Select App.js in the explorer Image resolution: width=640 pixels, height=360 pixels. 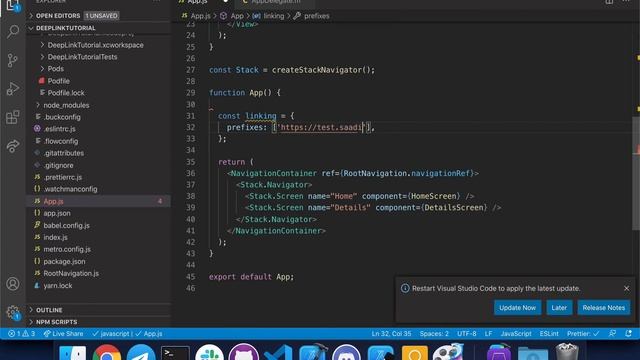[x=98, y=201]
